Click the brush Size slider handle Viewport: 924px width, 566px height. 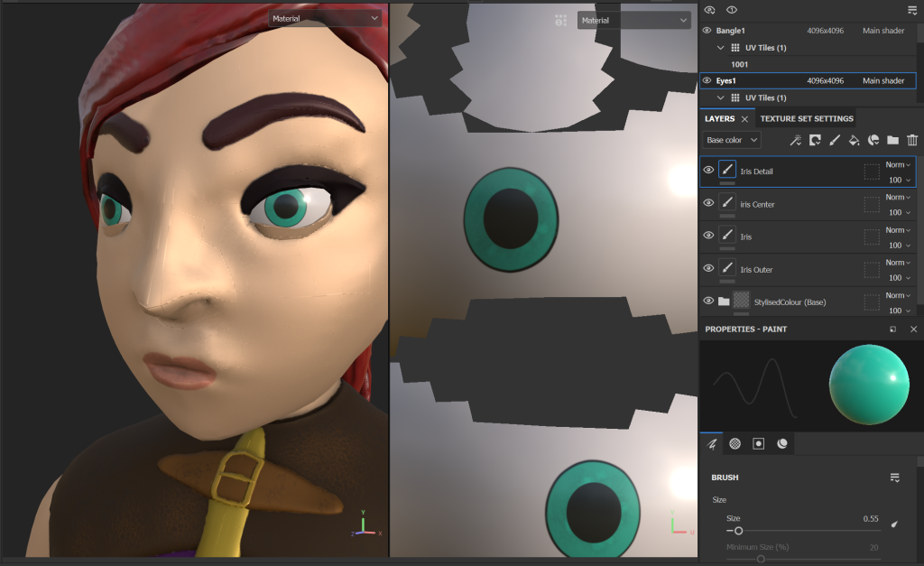(x=739, y=531)
